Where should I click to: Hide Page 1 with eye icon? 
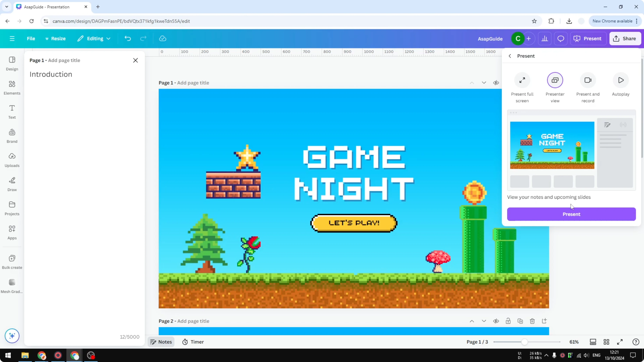(496, 83)
